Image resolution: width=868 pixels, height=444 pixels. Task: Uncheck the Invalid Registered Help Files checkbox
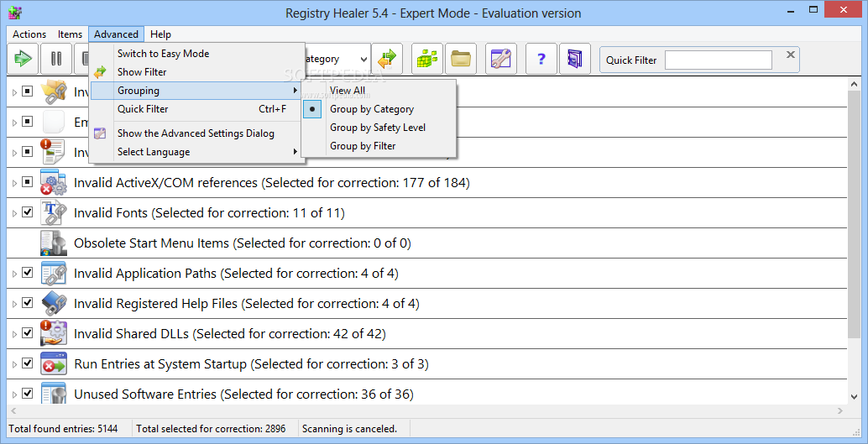27,303
